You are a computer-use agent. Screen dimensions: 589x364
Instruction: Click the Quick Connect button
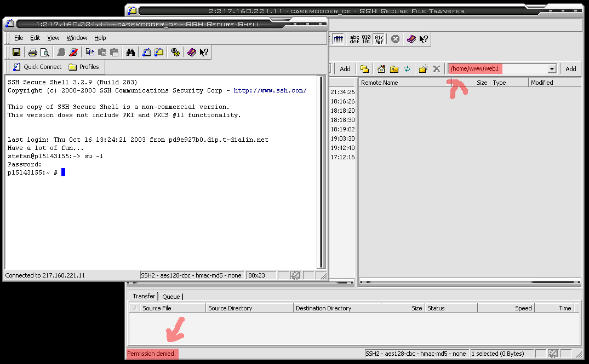[x=37, y=67]
